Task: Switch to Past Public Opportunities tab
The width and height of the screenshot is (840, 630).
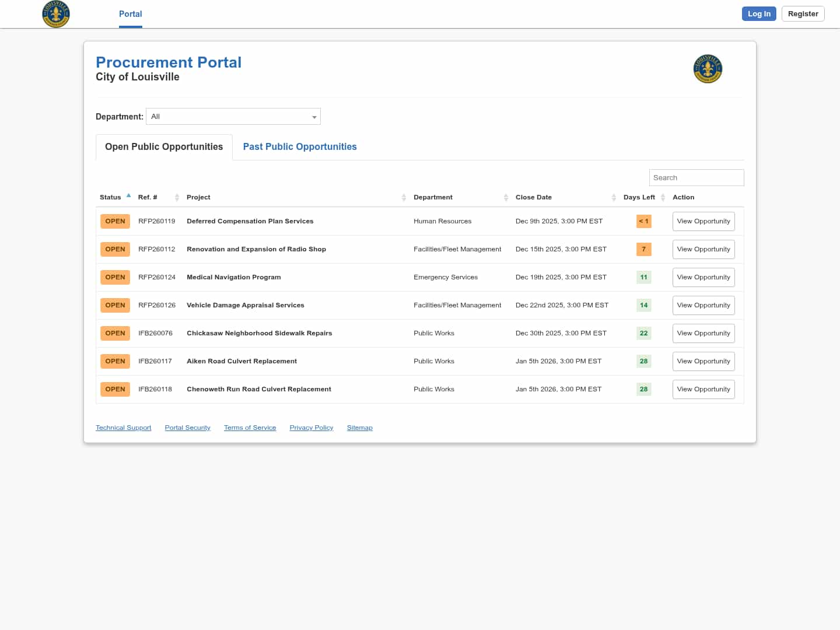Action: tap(300, 147)
